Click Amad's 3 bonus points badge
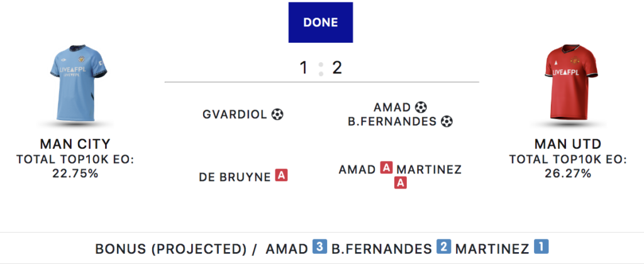This screenshot has width=644, height=264. click(319, 248)
